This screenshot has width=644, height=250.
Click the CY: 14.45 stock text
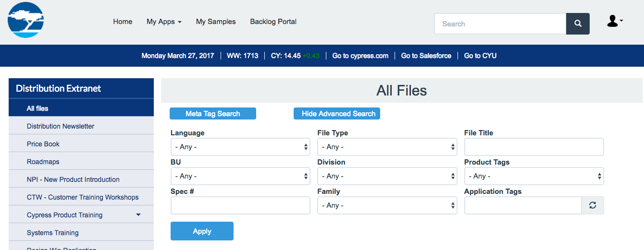pyautogui.click(x=286, y=56)
